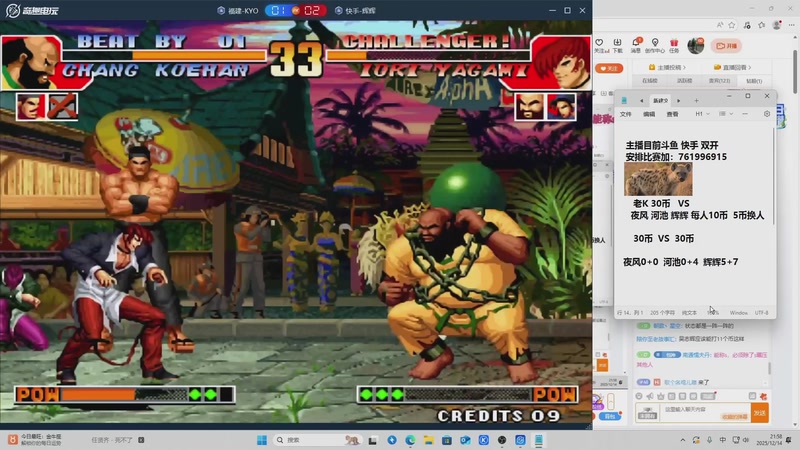Open the 主播投稿 link
800x450 pixels.
pos(667,67)
